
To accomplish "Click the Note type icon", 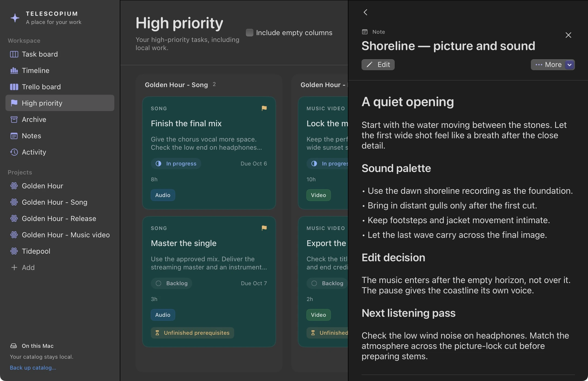I will click(365, 32).
